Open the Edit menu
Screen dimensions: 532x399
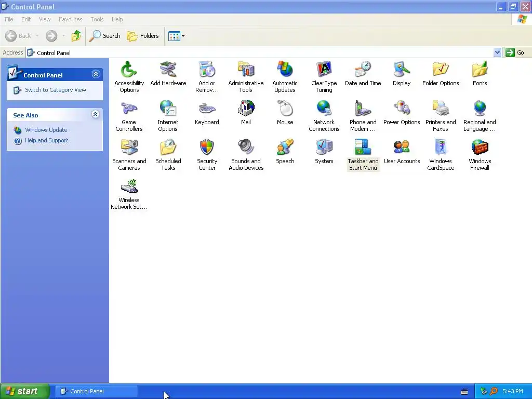tap(26, 19)
